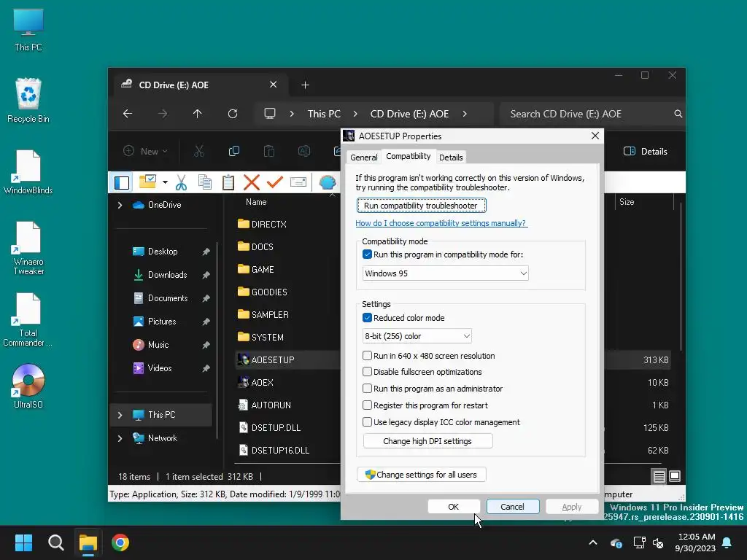
Task: Open UltraISO desktop shortcut
Action: [28, 386]
